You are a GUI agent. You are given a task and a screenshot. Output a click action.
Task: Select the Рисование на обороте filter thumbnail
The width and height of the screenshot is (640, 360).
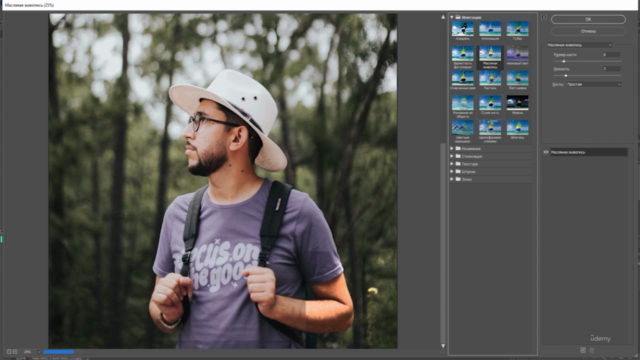point(462,103)
